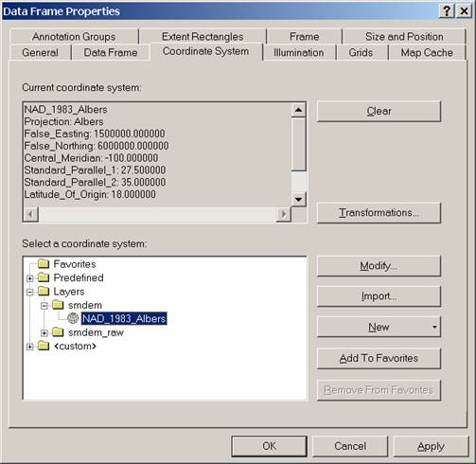Click the custom folder icon
This screenshot has height=464, width=476.
click(44, 346)
